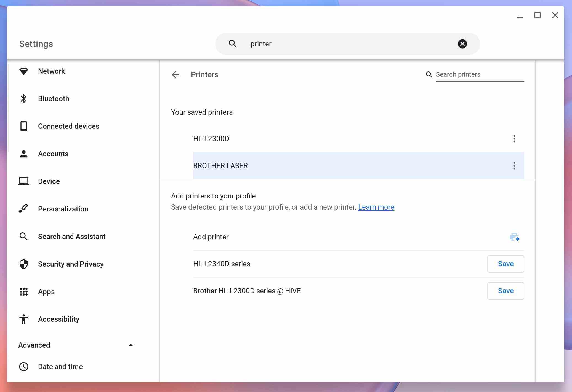
Task: Click the Accounts settings icon
Action: click(23, 154)
